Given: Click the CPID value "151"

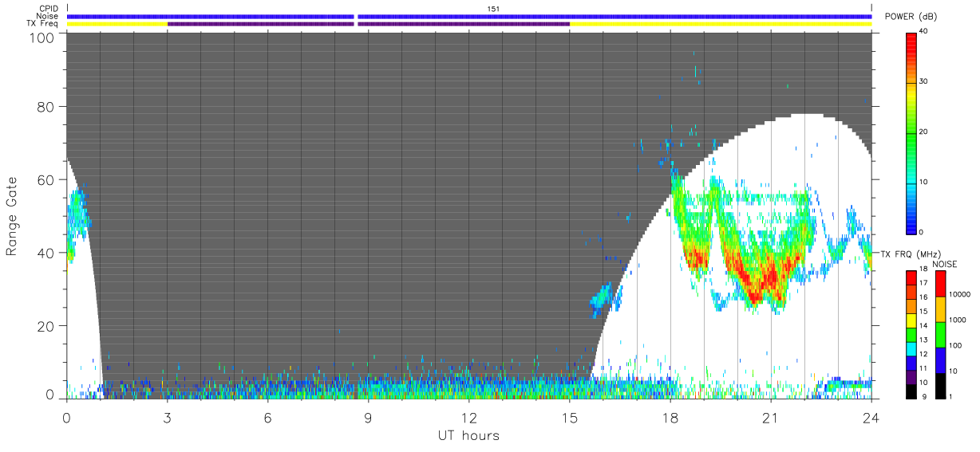Looking at the screenshot, I should (x=492, y=8).
